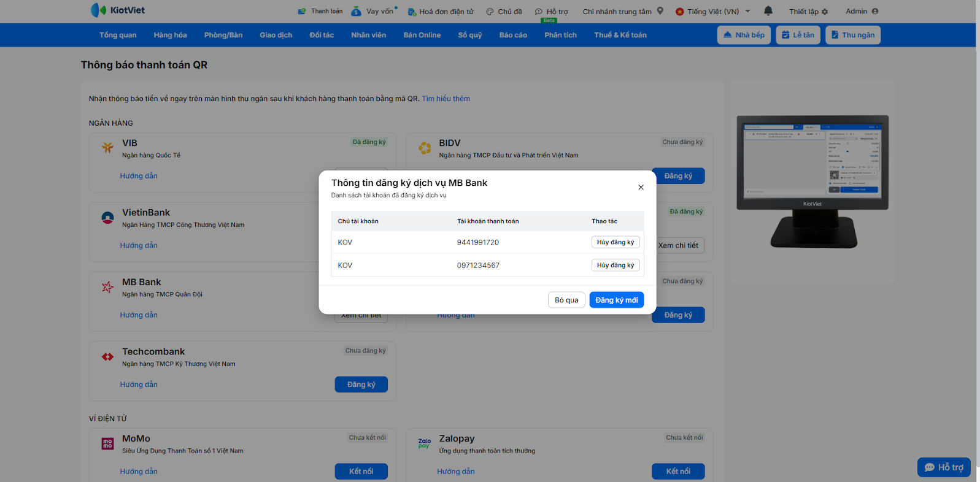Open Techcombank Hướng dẫn link
The width and height of the screenshot is (980, 482).
point(139,384)
